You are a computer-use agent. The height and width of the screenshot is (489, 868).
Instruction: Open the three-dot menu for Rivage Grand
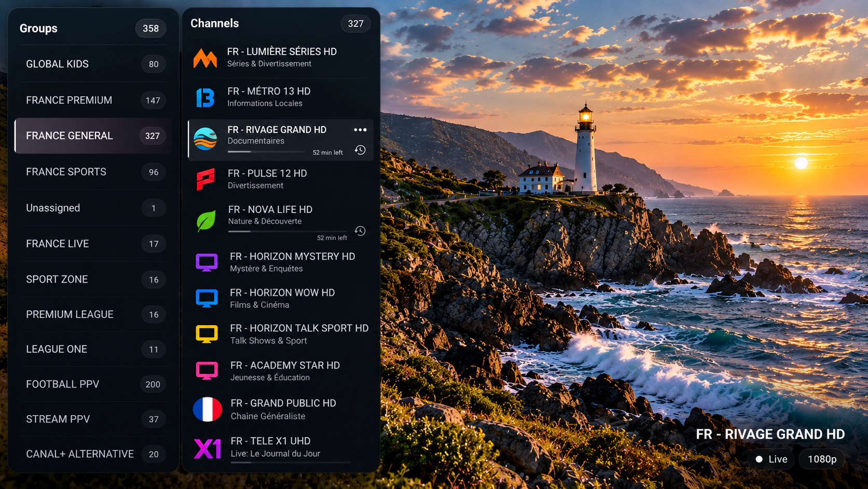coord(360,130)
